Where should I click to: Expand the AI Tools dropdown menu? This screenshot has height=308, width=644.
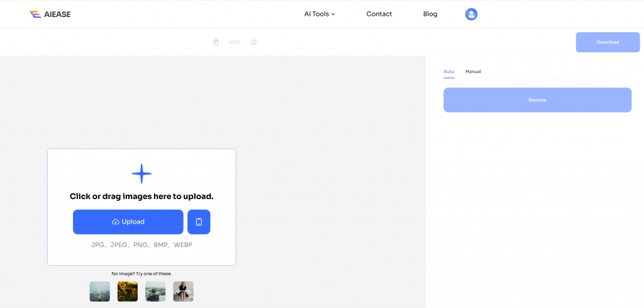pyautogui.click(x=319, y=14)
